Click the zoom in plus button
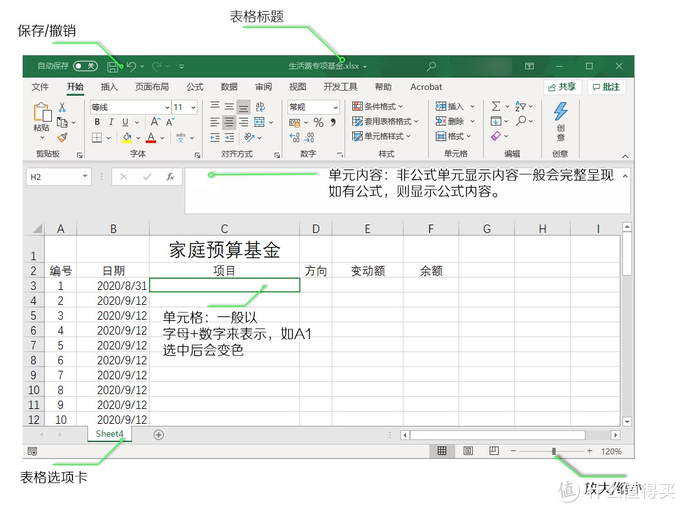This screenshot has width=680, height=508. tap(590, 451)
